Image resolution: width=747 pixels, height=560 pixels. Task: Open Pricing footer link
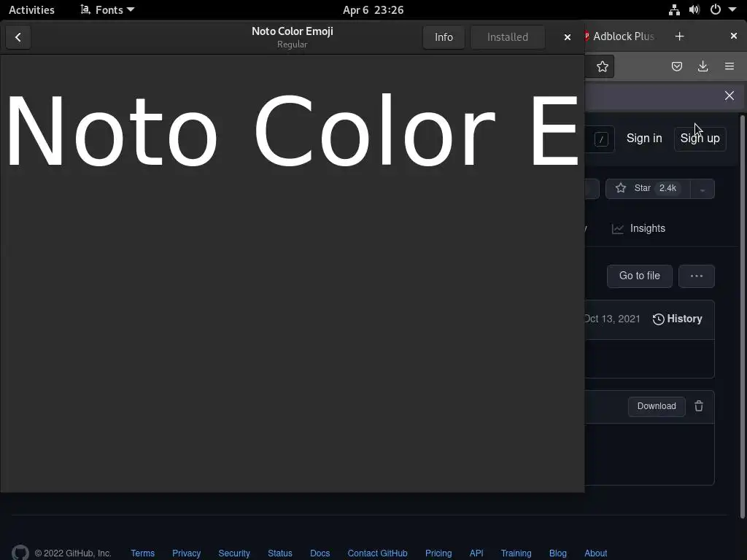coord(438,553)
